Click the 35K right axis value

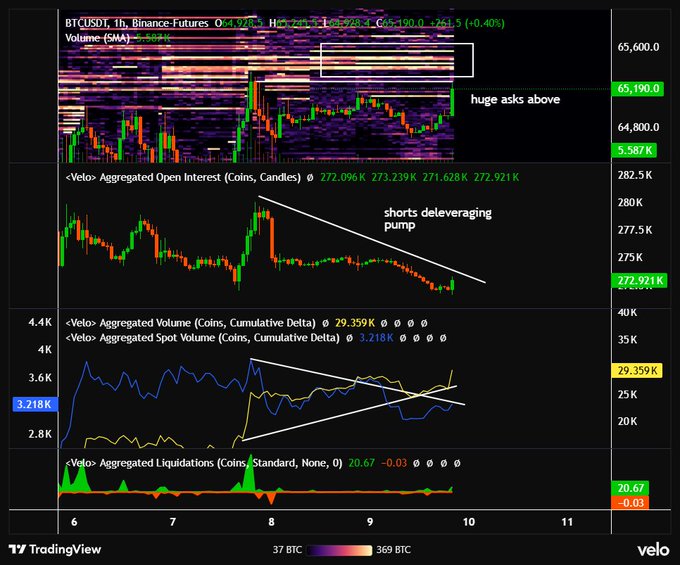[627, 340]
